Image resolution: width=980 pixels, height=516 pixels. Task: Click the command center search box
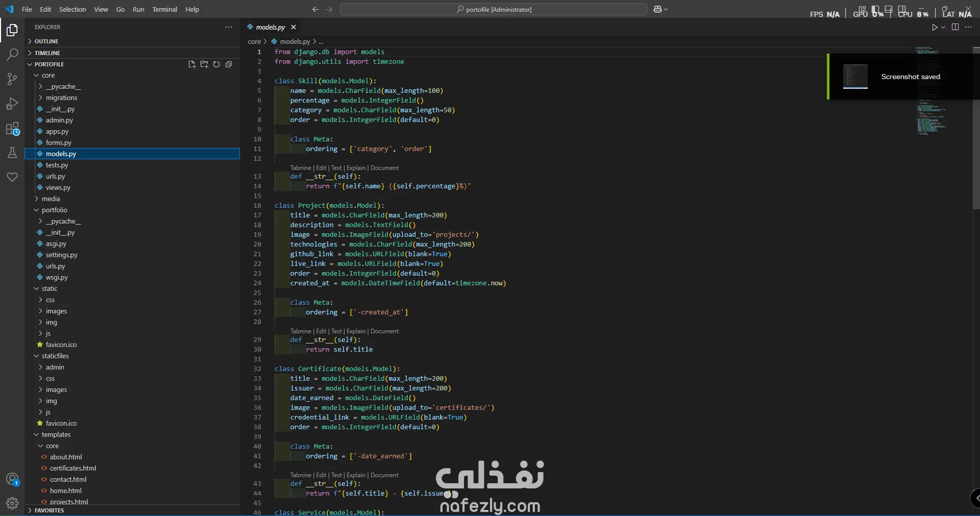tap(494, 9)
